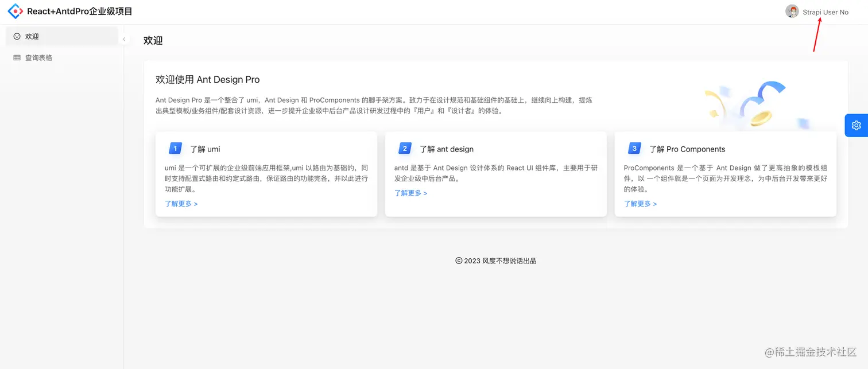868x369 pixels.
Task: Click the smiley icon beside 欢迎
Action: tap(17, 36)
